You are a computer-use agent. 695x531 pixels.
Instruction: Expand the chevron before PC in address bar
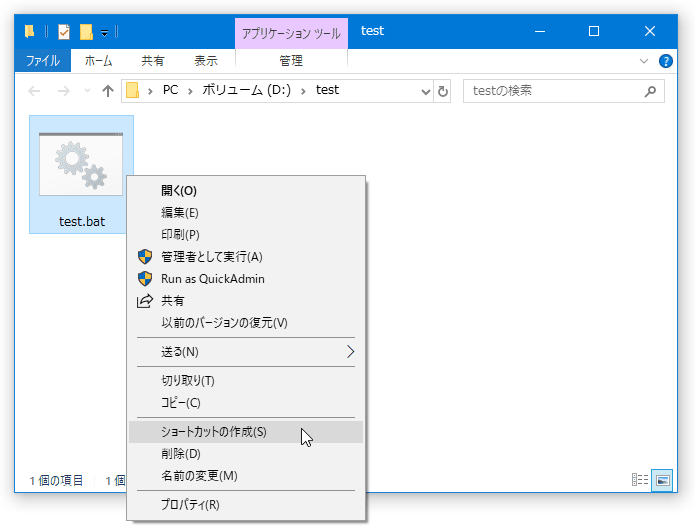tap(151, 91)
